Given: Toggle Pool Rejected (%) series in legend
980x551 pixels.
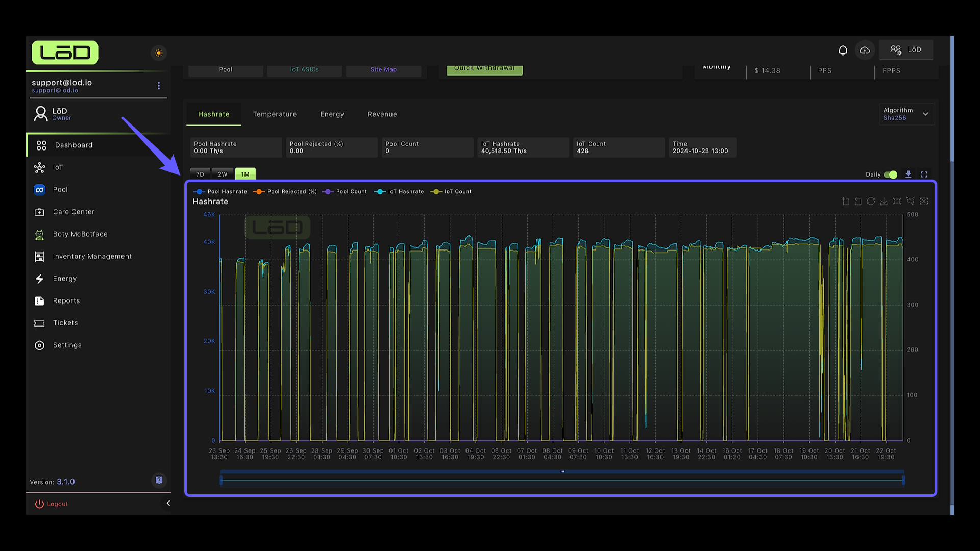Looking at the screenshot, I should pyautogui.click(x=285, y=192).
